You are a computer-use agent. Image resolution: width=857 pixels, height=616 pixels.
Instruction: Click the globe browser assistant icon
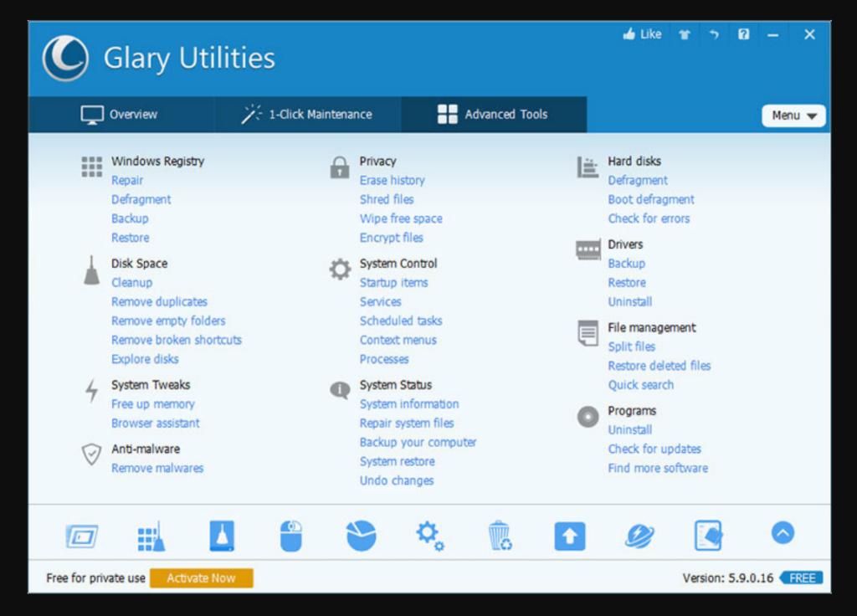coord(639,536)
